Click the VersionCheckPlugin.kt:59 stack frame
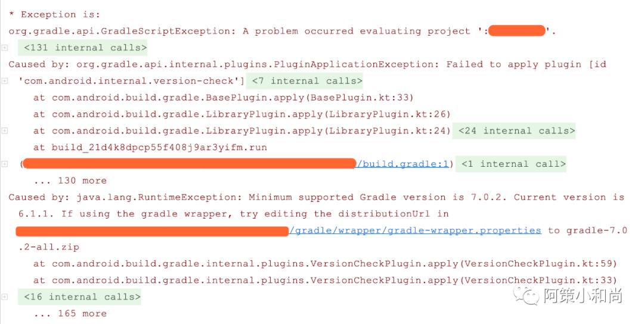This screenshot has height=324, width=644. (x=325, y=264)
